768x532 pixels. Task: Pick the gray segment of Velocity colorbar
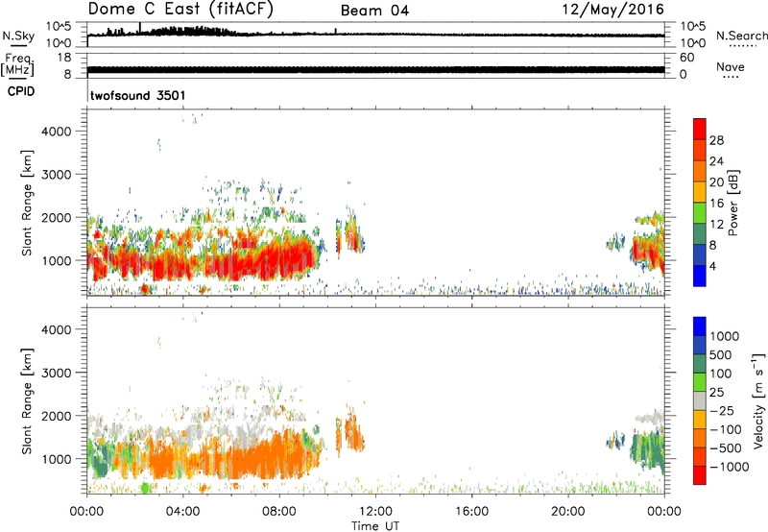tap(700, 401)
